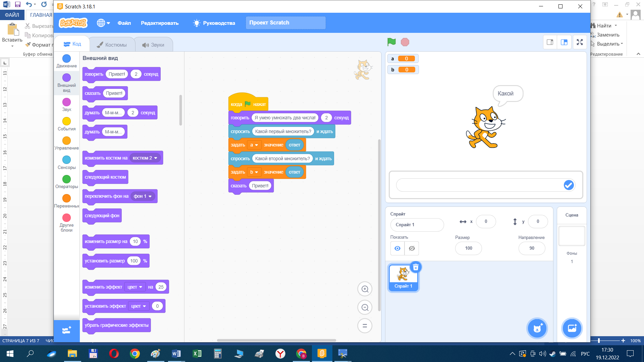Open Word's ФАЙЛ tab
Screen dimensions: 644x362
12,15
